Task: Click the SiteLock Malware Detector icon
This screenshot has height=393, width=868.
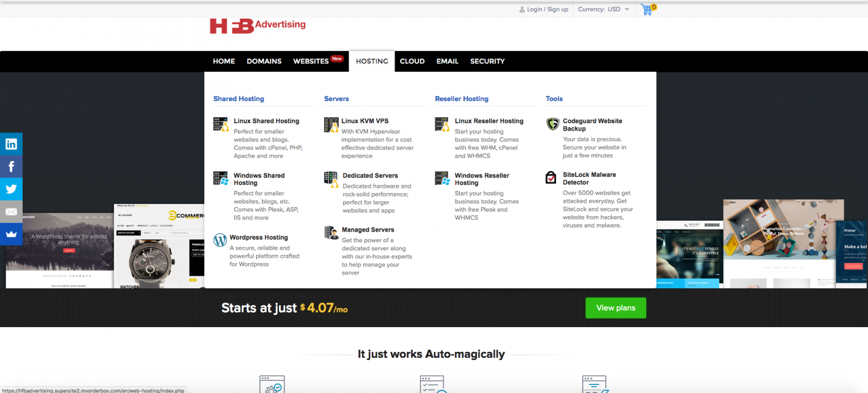Action: pyautogui.click(x=551, y=177)
